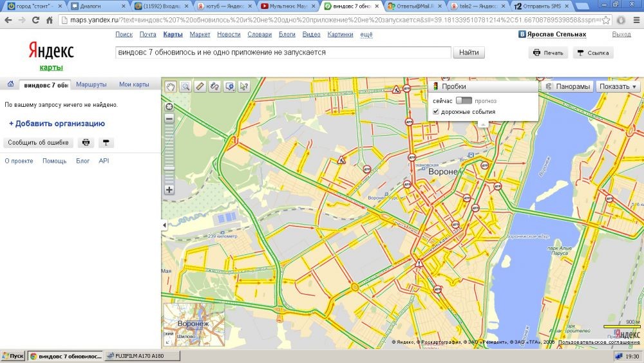Switch to the 'Маршруты' tab
The image size is (644, 363).
[x=91, y=84]
